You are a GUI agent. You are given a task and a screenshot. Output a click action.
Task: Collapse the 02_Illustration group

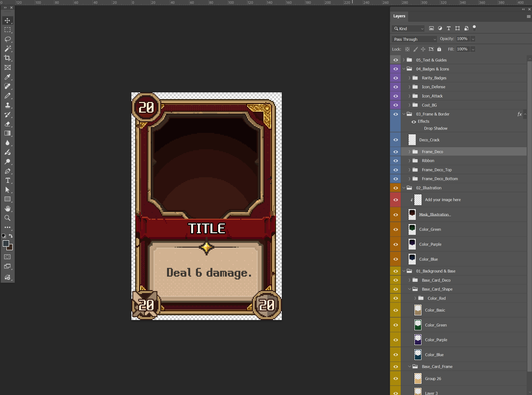point(404,188)
